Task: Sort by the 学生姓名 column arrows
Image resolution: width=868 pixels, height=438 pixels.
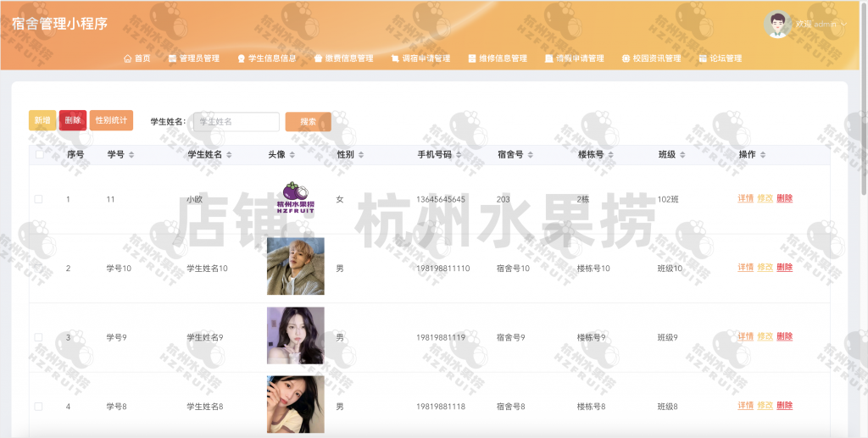Action: point(229,155)
